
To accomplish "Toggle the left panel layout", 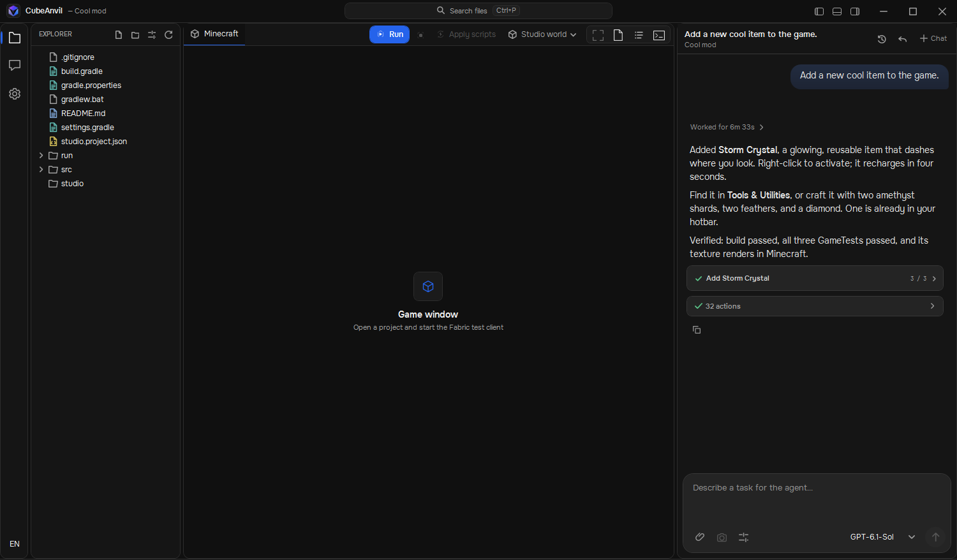I will point(819,11).
